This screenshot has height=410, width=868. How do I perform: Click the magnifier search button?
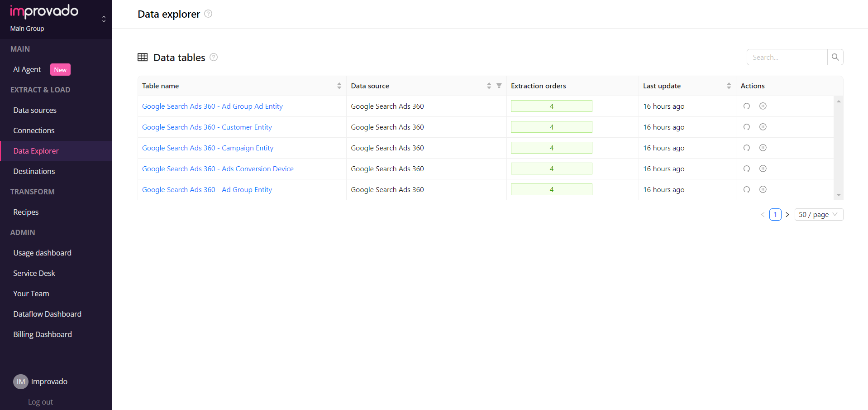click(835, 57)
